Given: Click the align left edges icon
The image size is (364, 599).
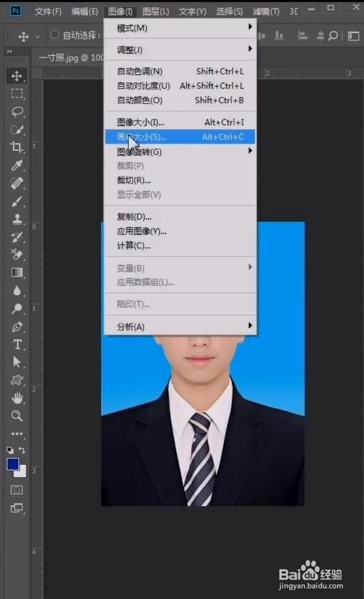Looking at the screenshot, I should pyautogui.click(x=302, y=36).
